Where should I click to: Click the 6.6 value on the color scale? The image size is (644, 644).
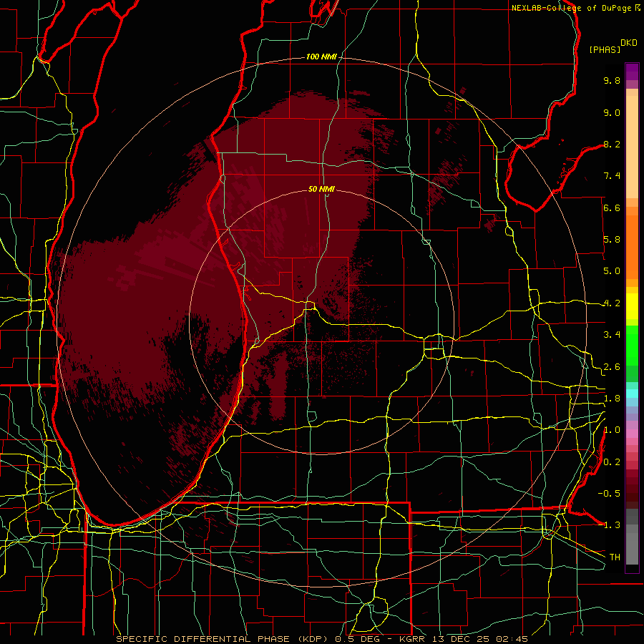612,208
